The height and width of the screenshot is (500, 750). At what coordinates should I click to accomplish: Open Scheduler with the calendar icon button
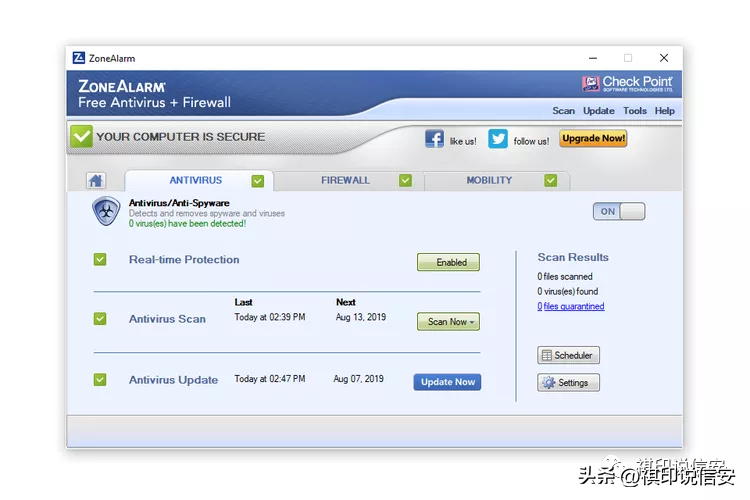tap(568, 355)
